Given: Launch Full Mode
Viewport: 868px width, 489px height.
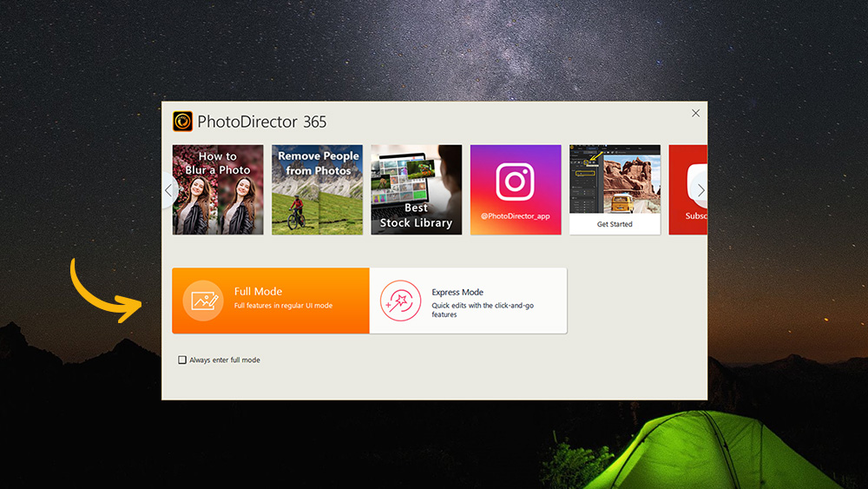Looking at the screenshot, I should point(271,301).
